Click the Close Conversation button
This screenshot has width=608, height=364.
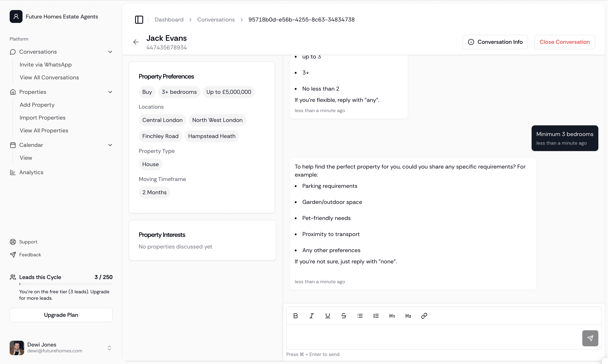[x=564, y=42]
